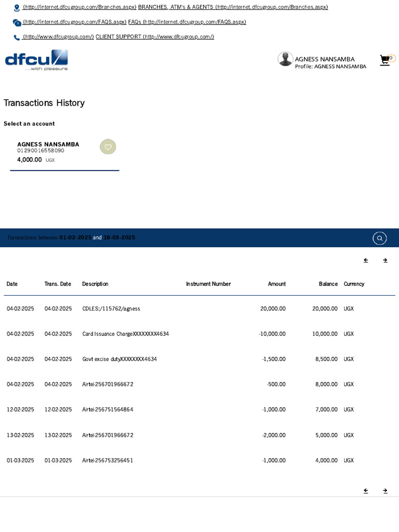This screenshot has height=532, width=399.
Task: Click the 4,000.00 balance in the table
Action: pos(326,460)
